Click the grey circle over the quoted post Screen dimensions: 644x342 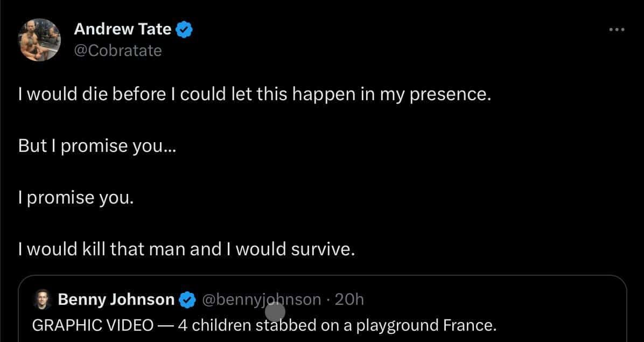click(x=275, y=311)
